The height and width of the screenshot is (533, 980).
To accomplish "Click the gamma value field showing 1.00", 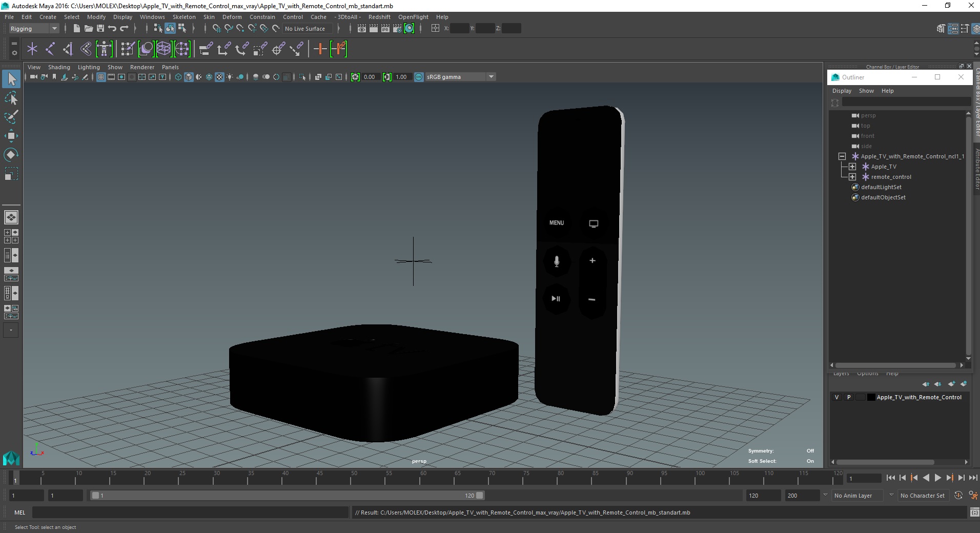I will 403,77.
